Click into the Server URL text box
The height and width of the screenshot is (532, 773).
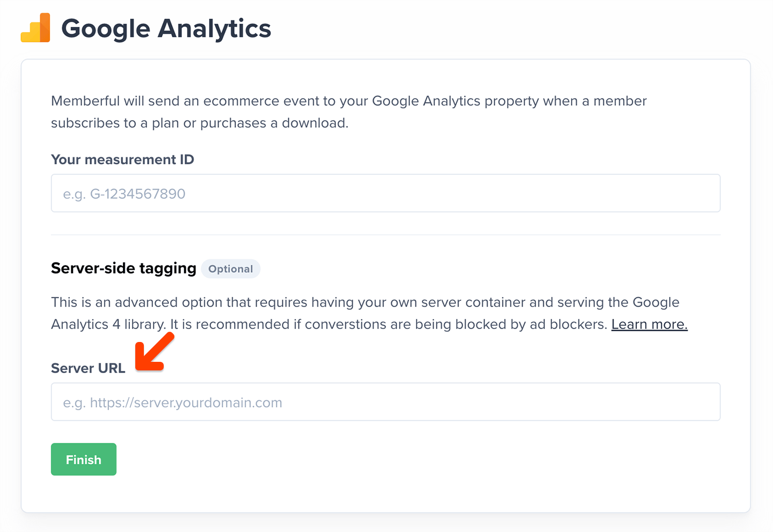tap(385, 402)
